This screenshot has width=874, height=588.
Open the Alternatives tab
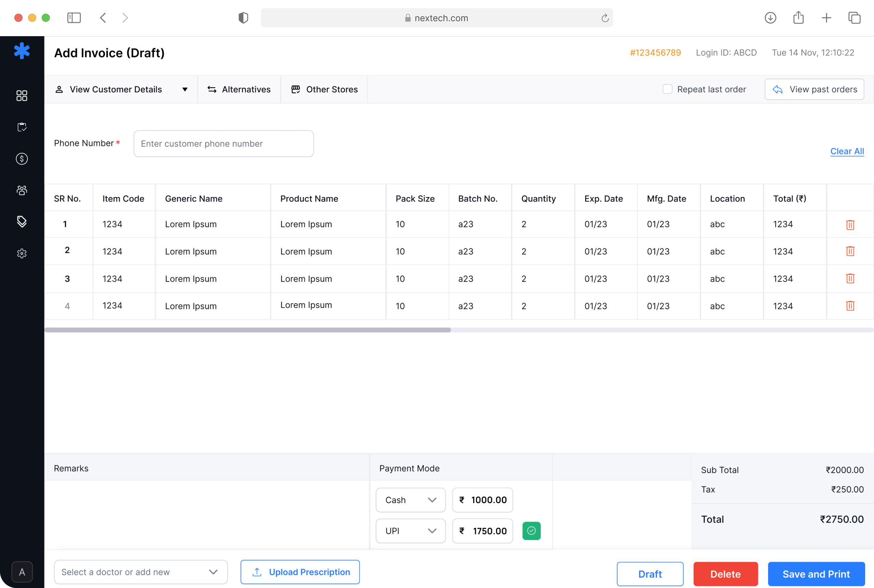(x=239, y=89)
